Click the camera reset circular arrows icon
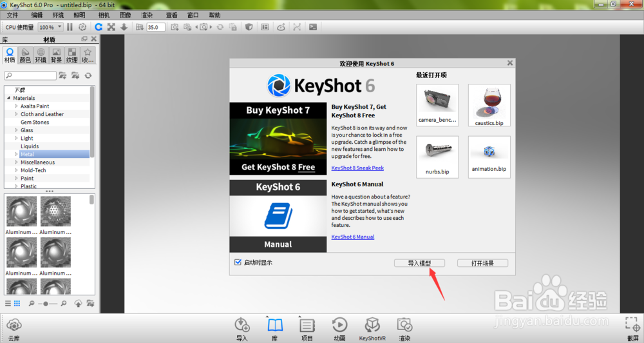This screenshot has height=343, width=644. pos(220,27)
